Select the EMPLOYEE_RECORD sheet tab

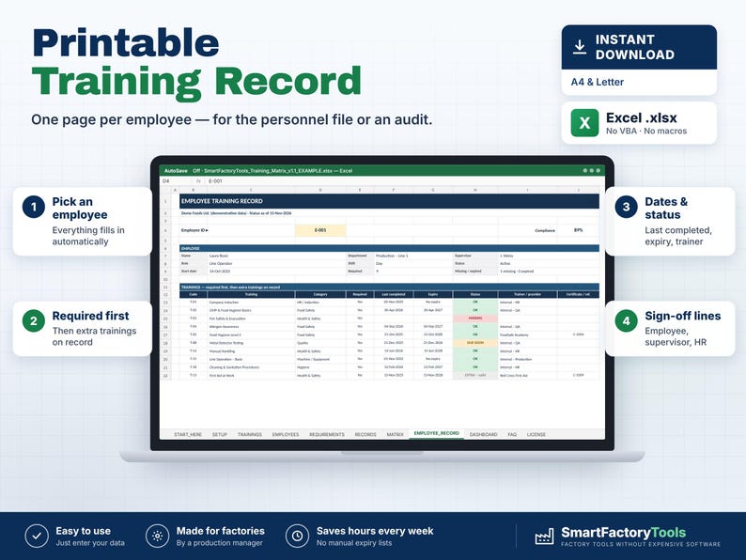click(x=436, y=433)
